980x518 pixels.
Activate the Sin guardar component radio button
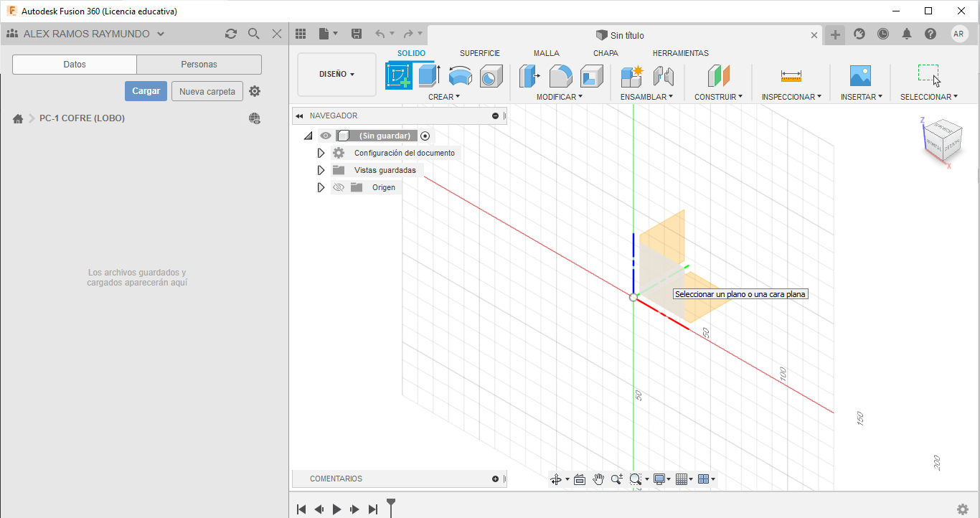(x=425, y=136)
